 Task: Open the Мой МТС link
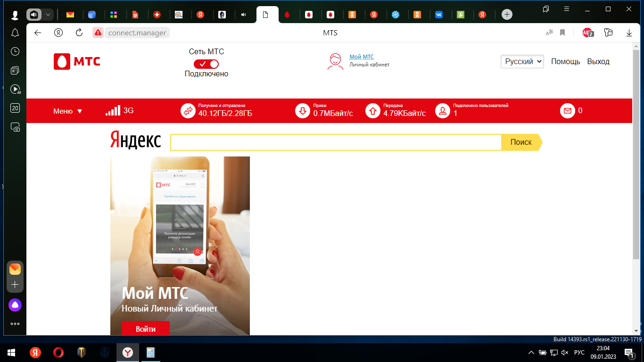[x=362, y=57]
